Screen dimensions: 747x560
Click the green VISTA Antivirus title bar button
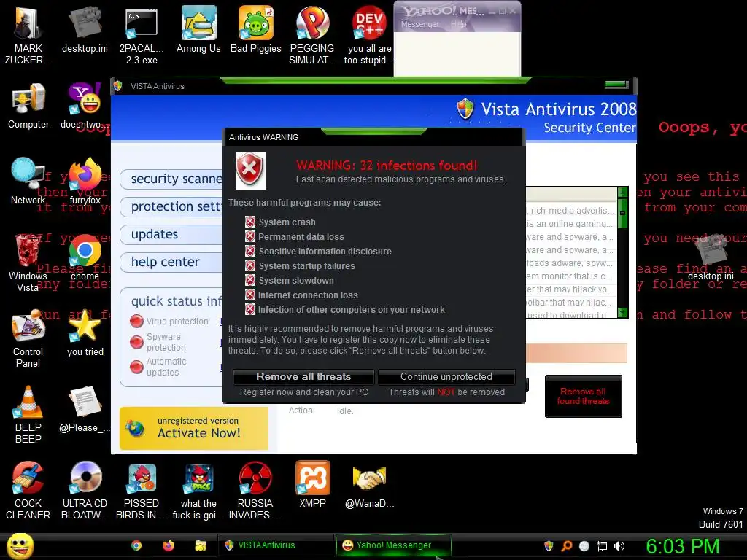point(616,85)
